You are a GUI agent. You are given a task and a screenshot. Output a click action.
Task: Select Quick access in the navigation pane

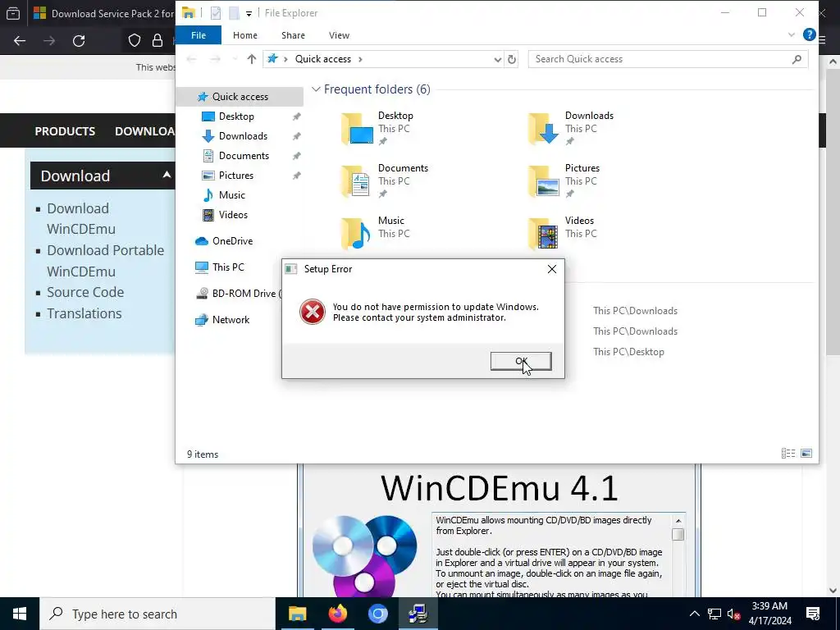(x=240, y=97)
